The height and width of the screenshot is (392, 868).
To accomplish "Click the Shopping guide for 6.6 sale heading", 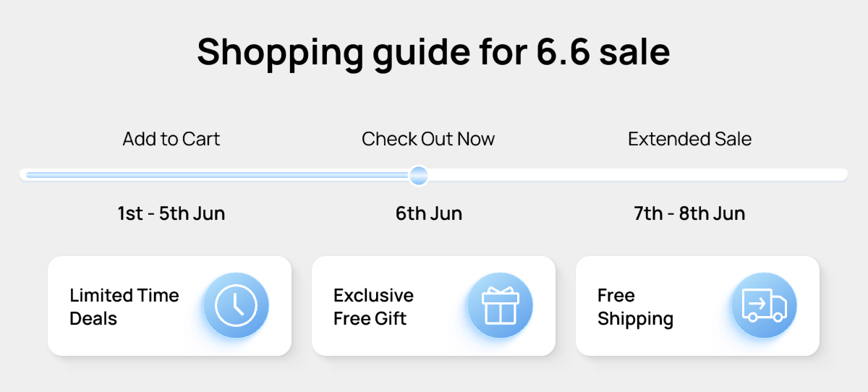I will pyautogui.click(x=433, y=52).
